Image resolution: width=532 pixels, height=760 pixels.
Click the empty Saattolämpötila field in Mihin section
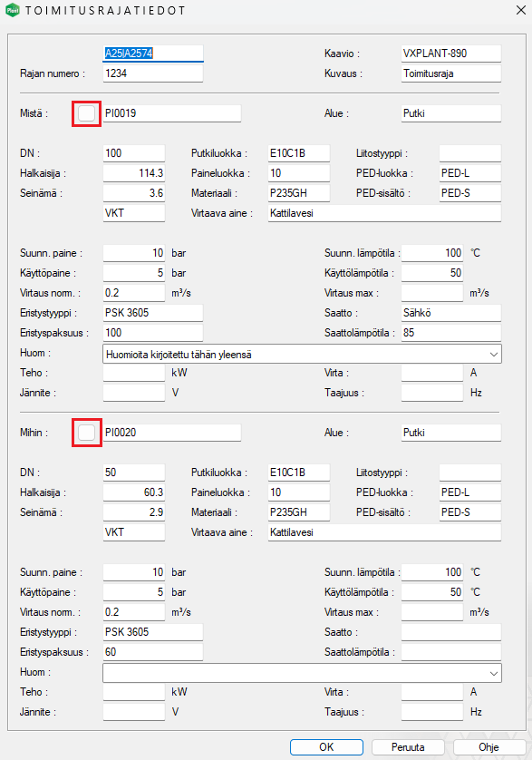pos(451,652)
